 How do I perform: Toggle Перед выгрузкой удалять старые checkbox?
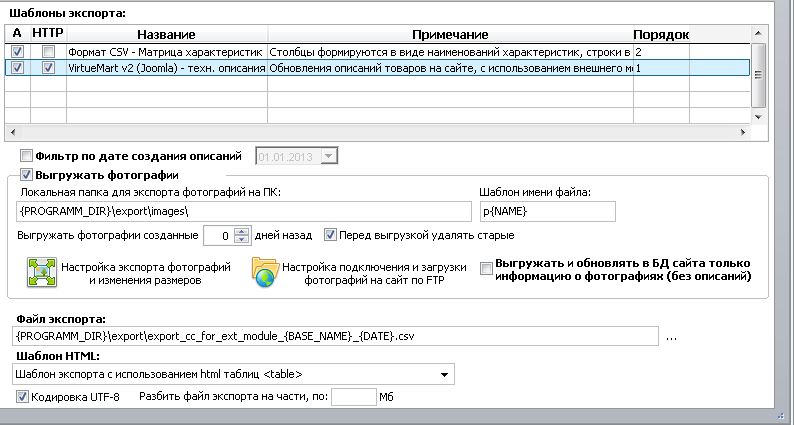tap(330, 235)
